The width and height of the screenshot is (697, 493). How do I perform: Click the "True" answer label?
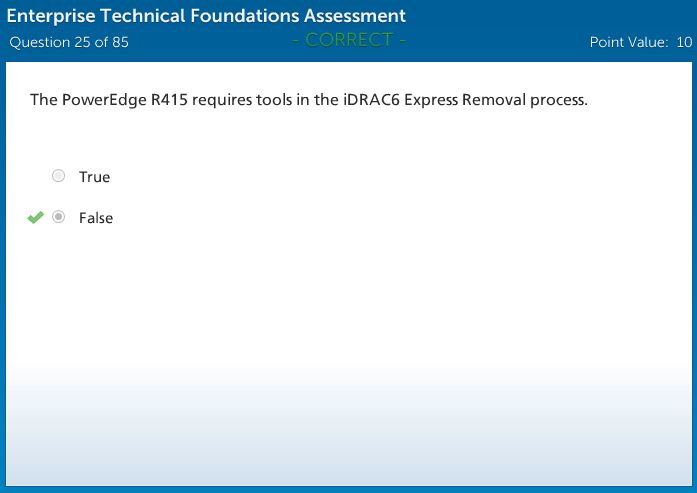pos(95,177)
